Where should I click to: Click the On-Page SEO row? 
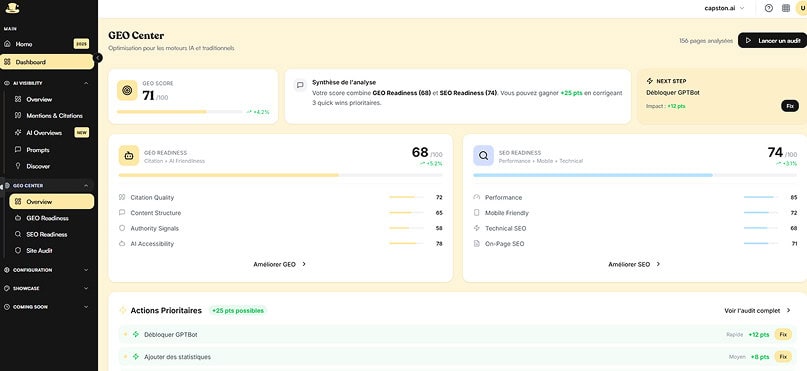click(x=635, y=243)
